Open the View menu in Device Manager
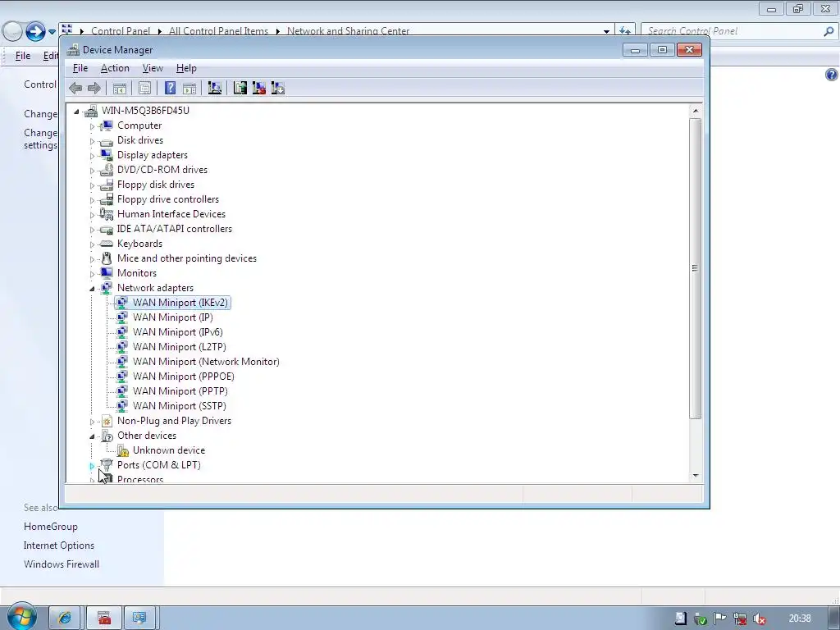This screenshot has width=840, height=630. pos(153,68)
